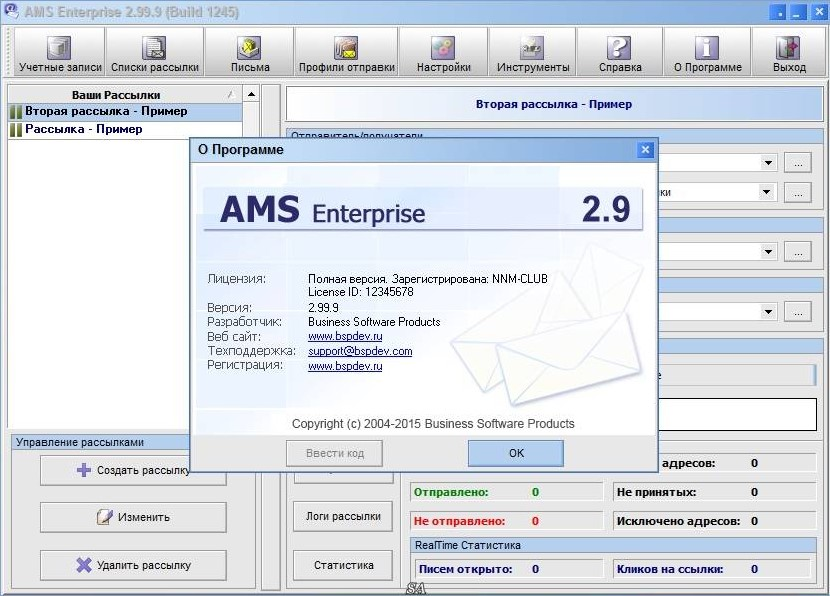
Task: Click the mailing list scrollbar up arrow
Action: (x=251, y=94)
